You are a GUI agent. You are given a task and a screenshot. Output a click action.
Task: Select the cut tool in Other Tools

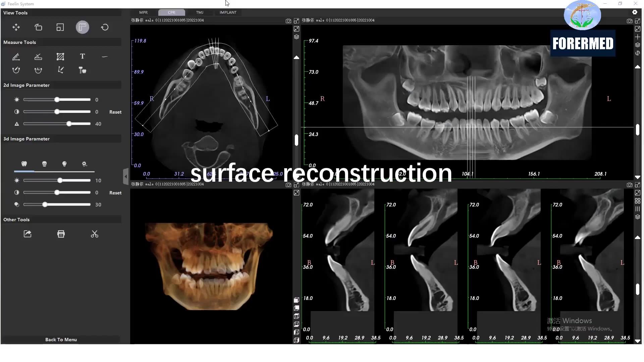tap(94, 234)
